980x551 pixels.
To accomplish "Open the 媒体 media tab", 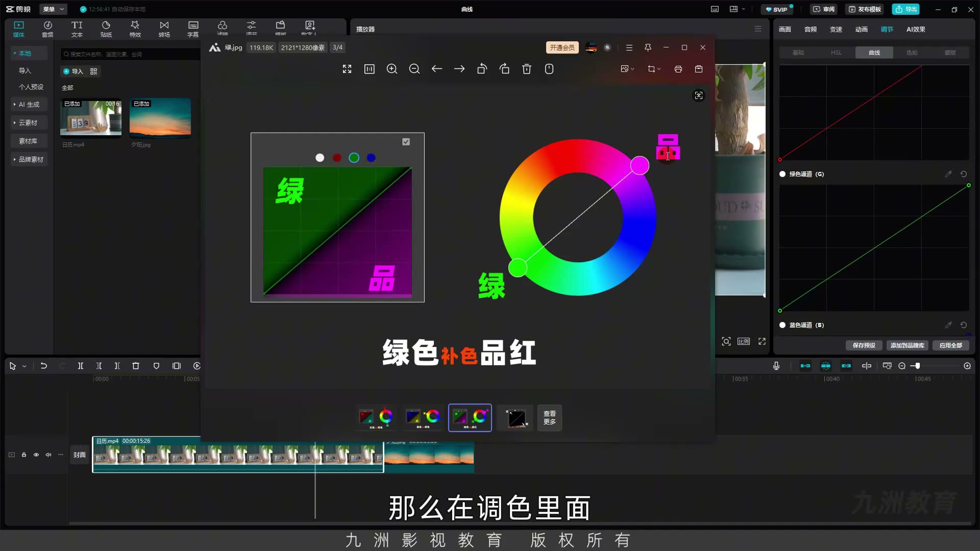I will [19, 29].
